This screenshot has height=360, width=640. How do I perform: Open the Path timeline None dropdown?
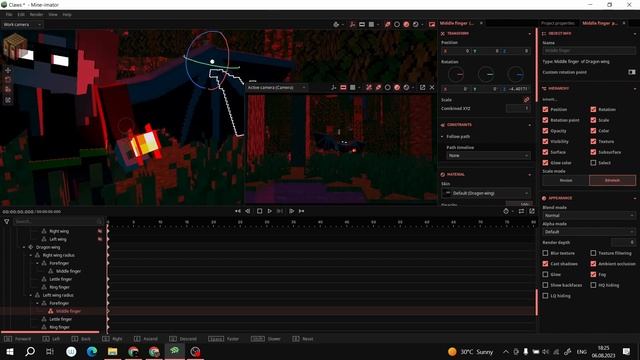coord(488,156)
